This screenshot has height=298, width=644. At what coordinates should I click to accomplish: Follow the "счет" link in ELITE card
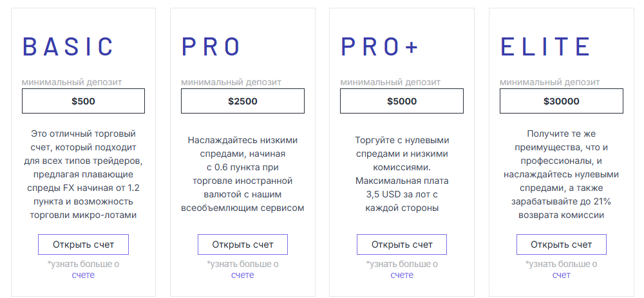(x=561, y=275)
